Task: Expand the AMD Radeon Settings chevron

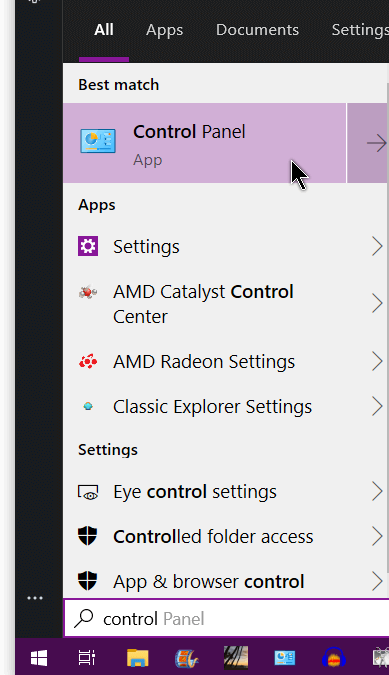Action: pos(377,362)
